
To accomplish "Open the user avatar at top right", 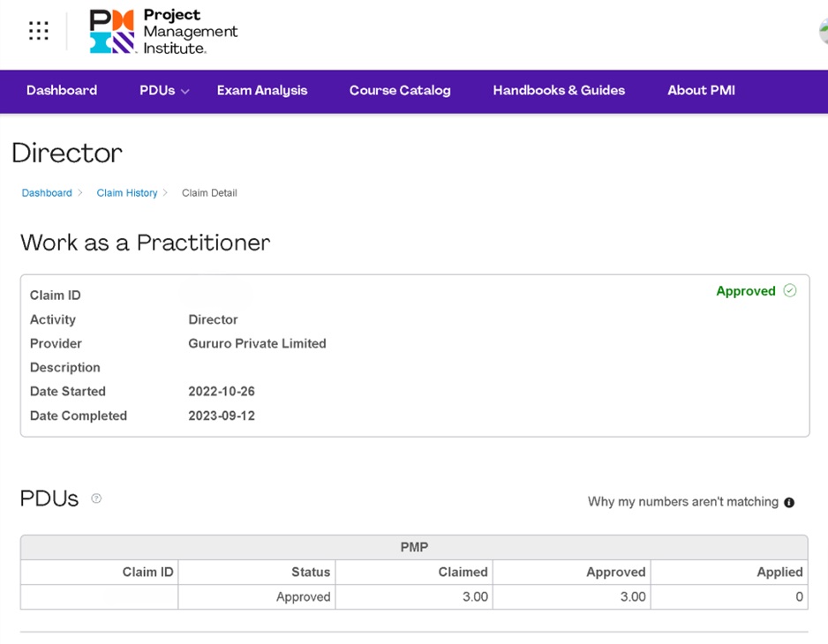I will pos(823,32).
